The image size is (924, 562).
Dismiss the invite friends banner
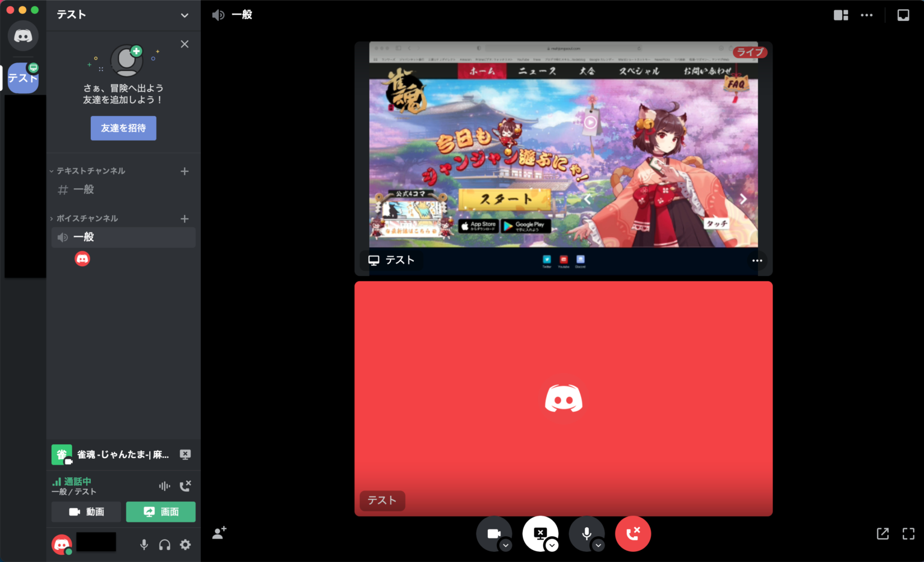point(185,44)
